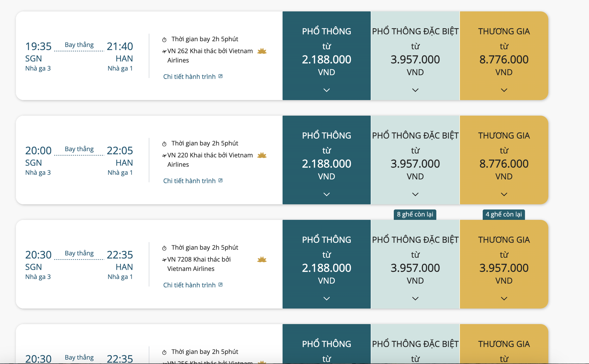Click the 4 ghế còn lại badge
589x364 pixels.
pyautogui.click(x=504, y=215)
